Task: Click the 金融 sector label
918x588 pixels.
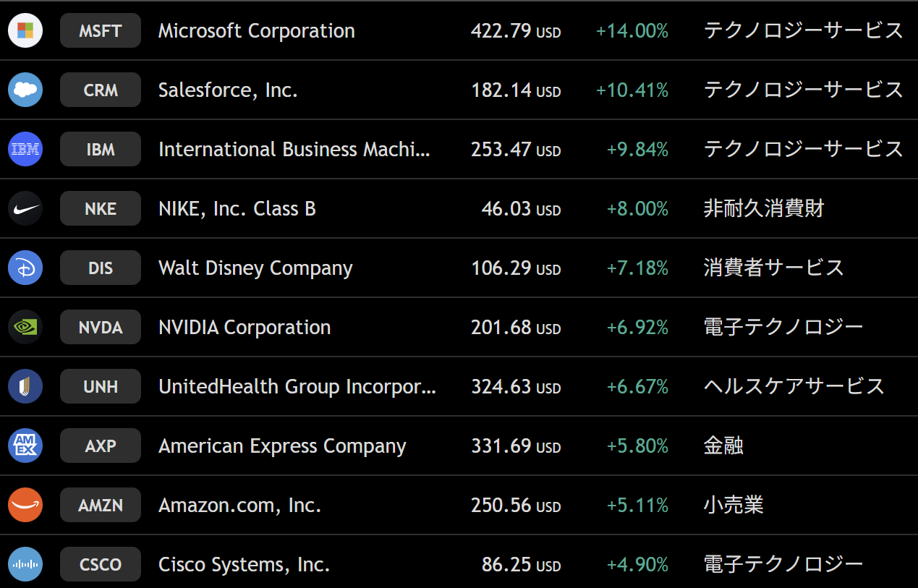Action: pyautogui.click(x=723, y=446)
